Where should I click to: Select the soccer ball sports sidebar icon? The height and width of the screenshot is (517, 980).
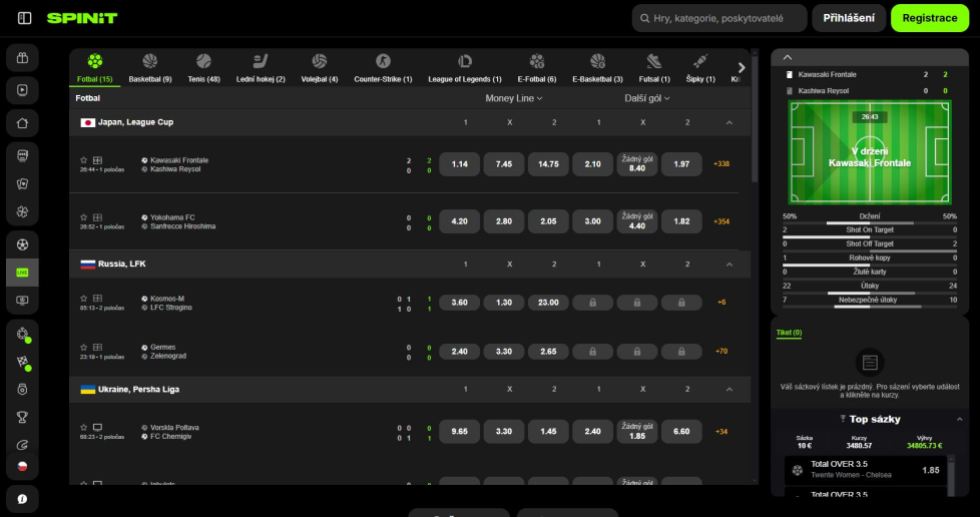click(22, 244)
